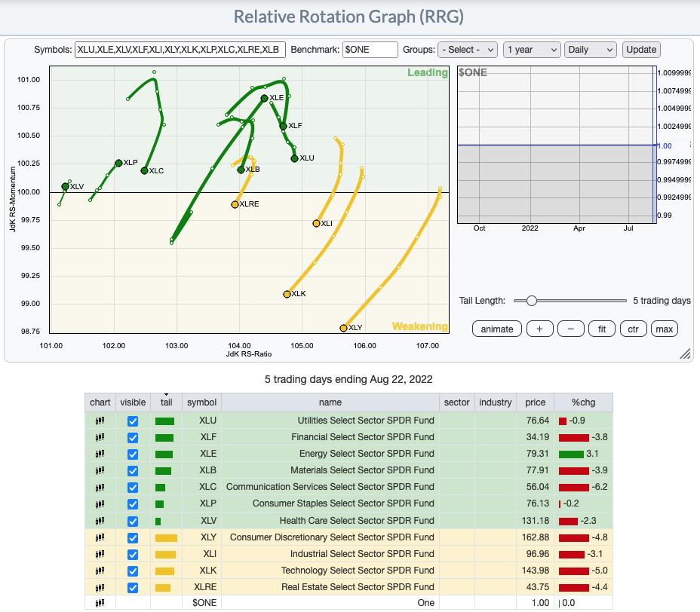This screenshot has width=700, height=612.
Task: Select the XLE point on the graph
Action: point(264,98)
